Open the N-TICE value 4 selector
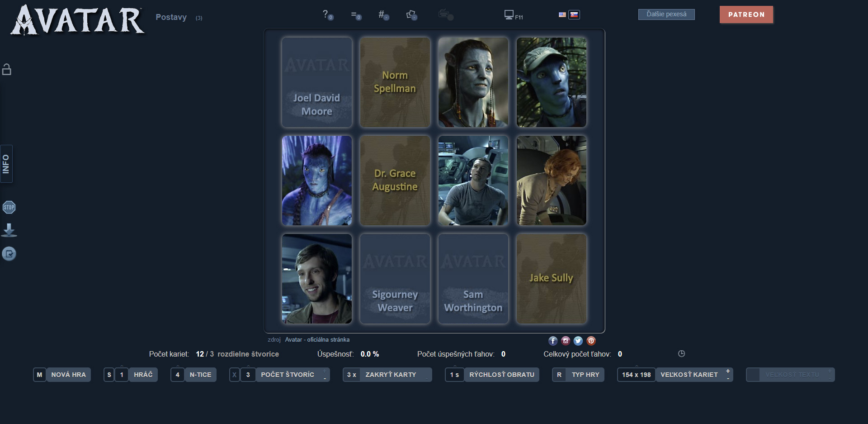 [x=178, y=375]
